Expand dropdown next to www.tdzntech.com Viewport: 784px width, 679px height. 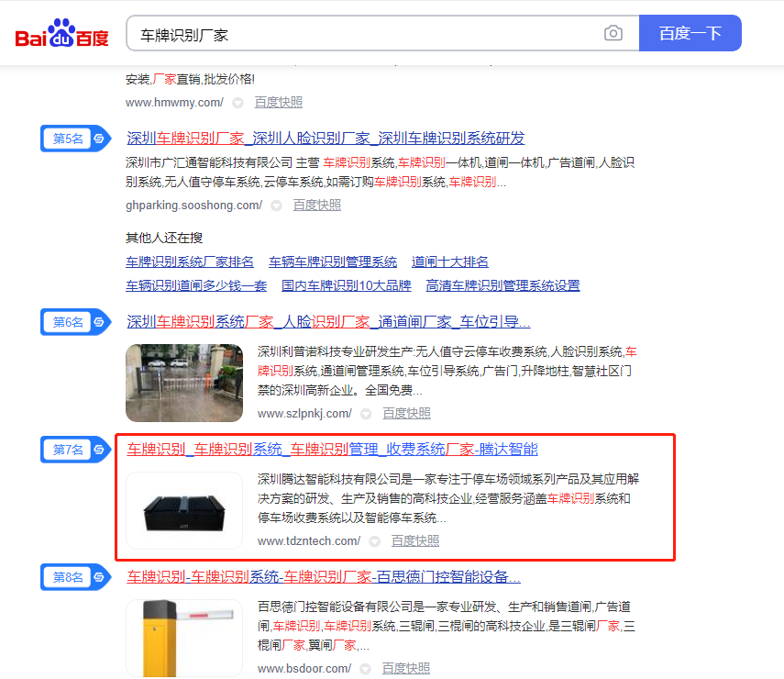pyautogui.click(x=374, y=541)
